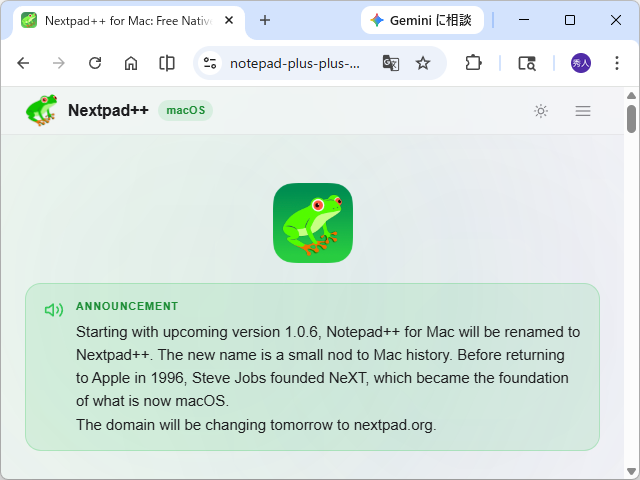The height and width of the screenshot is (480, 640).
Task: Minimize the browser window
Action: pyautogui.click(x=524, y=20)
